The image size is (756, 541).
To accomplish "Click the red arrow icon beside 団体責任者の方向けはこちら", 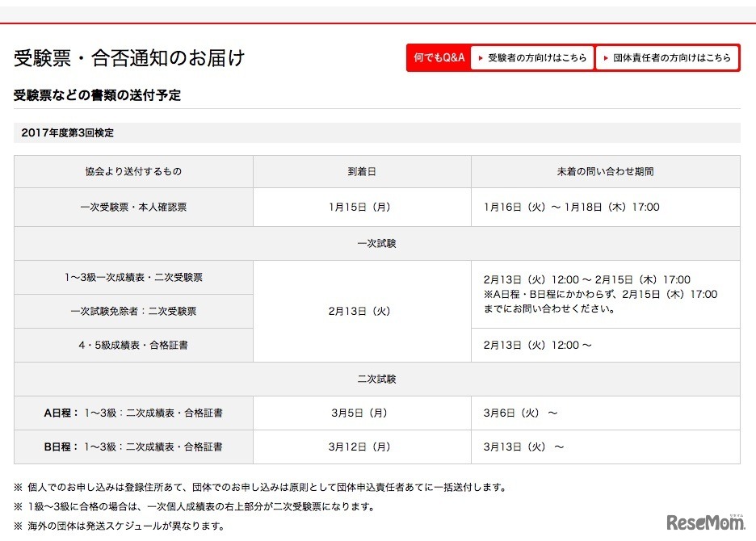I will click(606, 57).
